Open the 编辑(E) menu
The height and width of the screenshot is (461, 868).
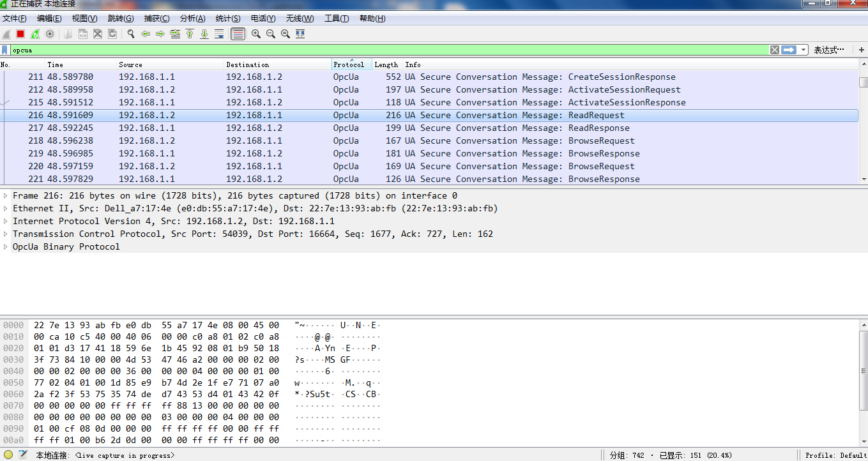click(x=49, y=19)
